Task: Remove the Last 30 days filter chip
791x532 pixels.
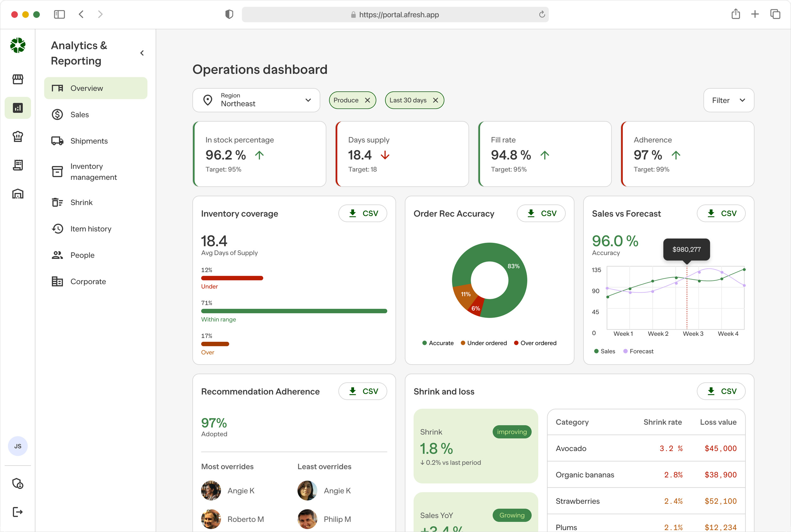Action: [x=436, y=100]
